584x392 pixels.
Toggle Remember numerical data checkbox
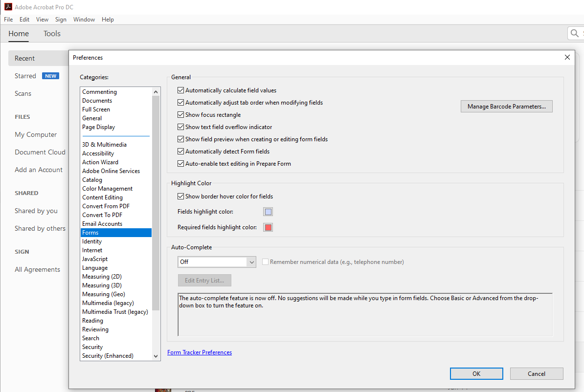[265, 261]
